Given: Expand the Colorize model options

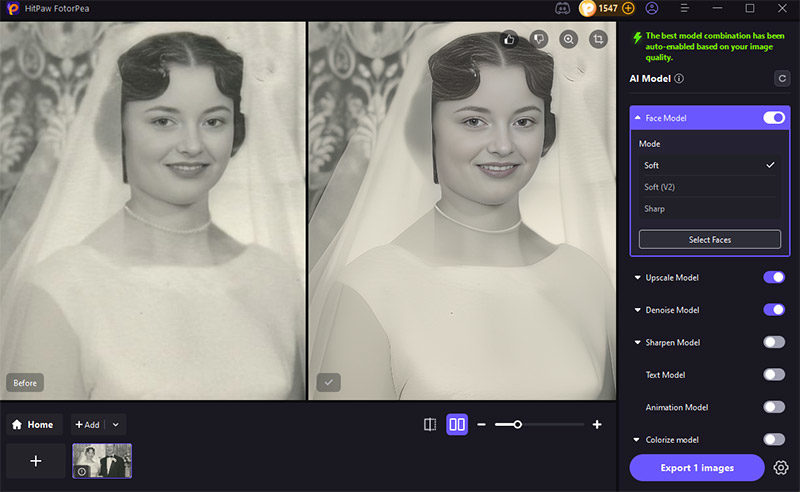Looking at the screenshot, I should pyautogui.click(x=638, y=440).
